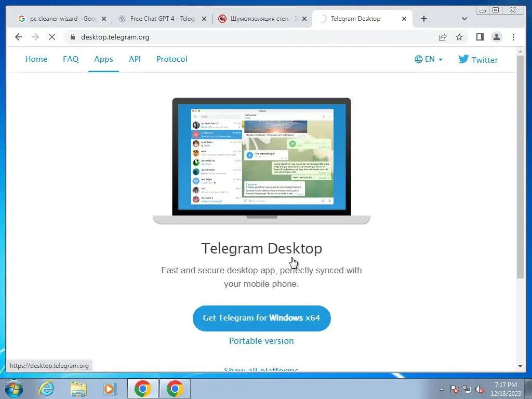Go back using the browser back arrow
The height and width of the screenshot is (399, 532).
click(x=19, y=37)
